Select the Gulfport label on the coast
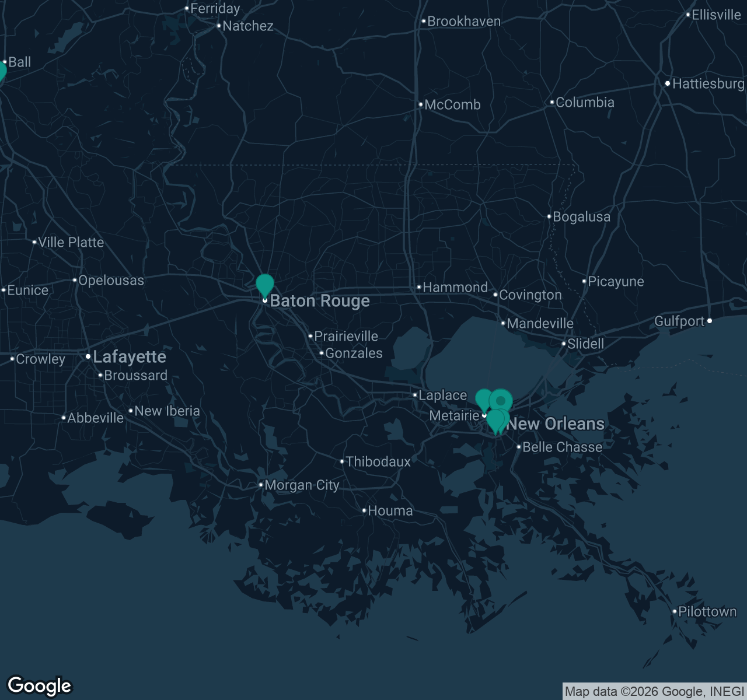The image size is (747, 700). (680, 321)
